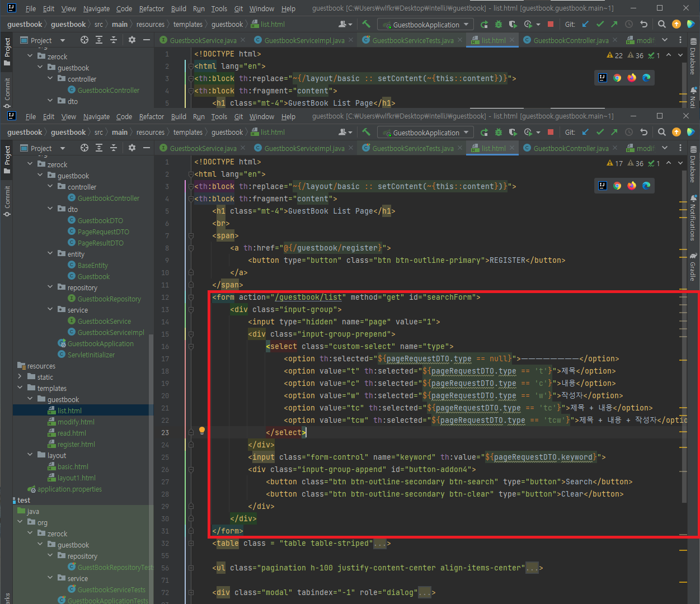The image size is (700, 604).
Task: Open GuestbookApplication dropdown in the background window
Action: 426,25
